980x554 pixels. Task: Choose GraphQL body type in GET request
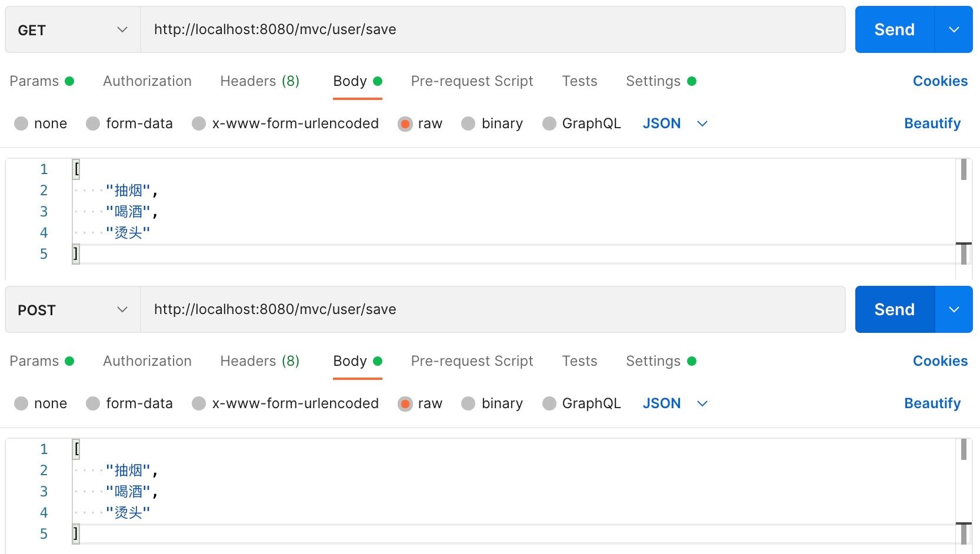click(549, 124)
